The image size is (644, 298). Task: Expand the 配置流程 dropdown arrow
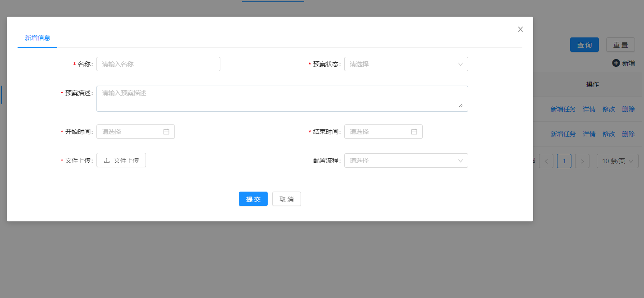coord(461,160)
